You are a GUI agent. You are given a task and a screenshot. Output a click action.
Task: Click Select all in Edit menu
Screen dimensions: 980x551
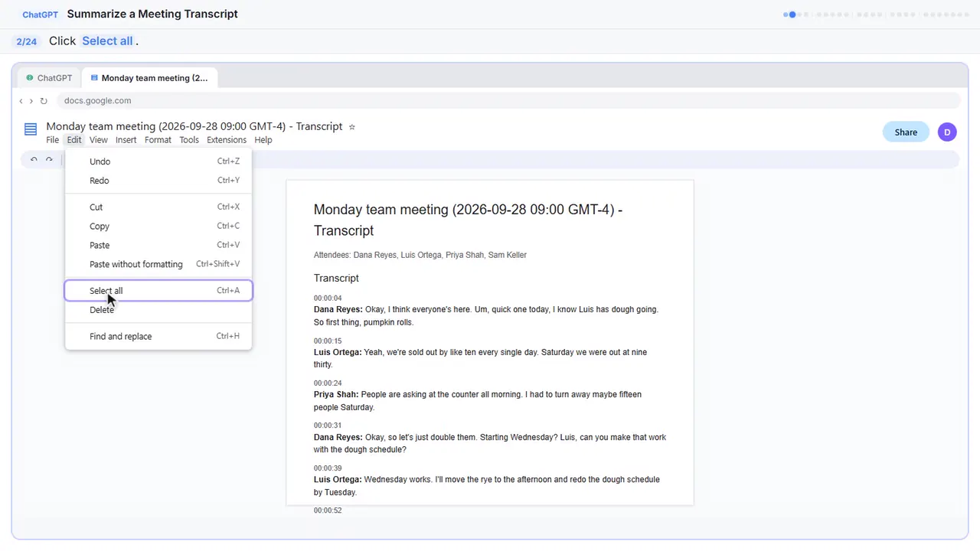pos(158,291)
